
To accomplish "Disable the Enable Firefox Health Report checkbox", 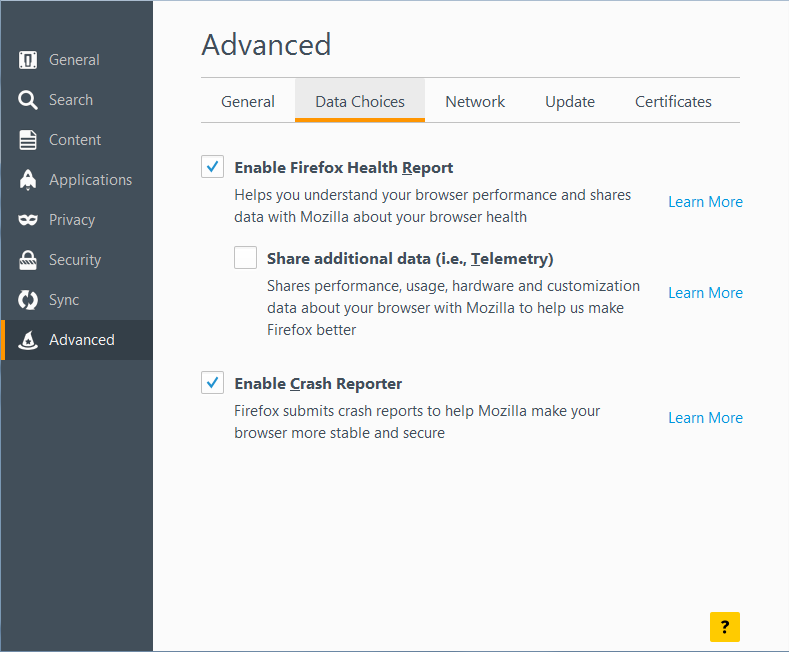I will (x=212, y=167).
